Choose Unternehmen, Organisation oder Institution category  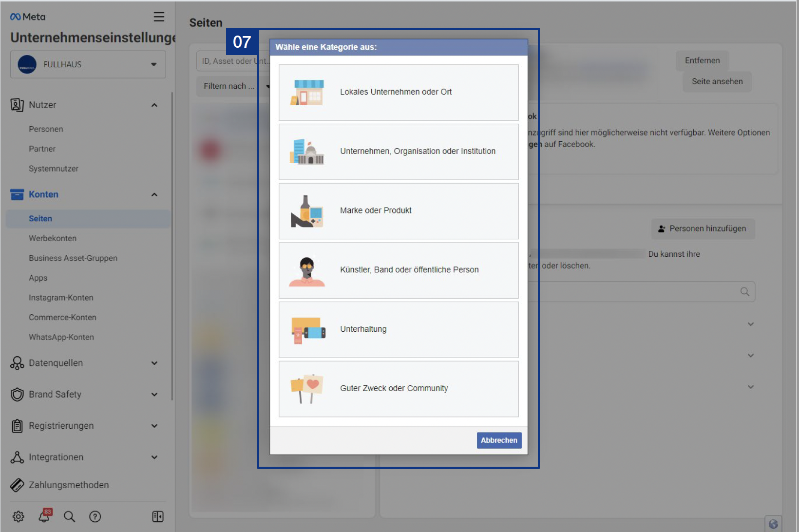pos(417,152)
